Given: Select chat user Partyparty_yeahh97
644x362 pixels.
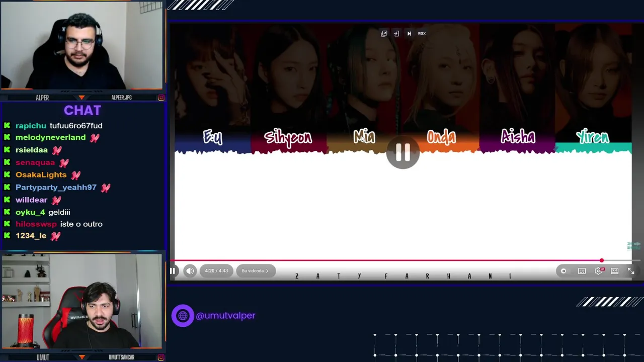Looking at the screenshot, I should [x=56, y=187].
